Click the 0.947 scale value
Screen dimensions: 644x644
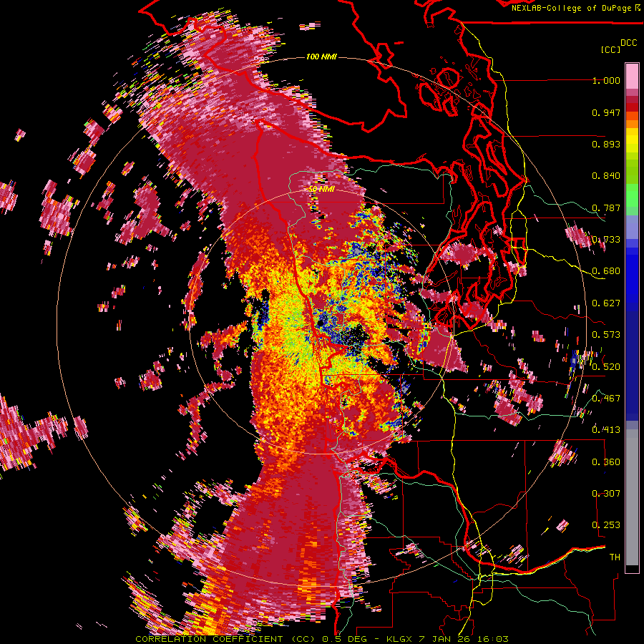coord(606,112)
